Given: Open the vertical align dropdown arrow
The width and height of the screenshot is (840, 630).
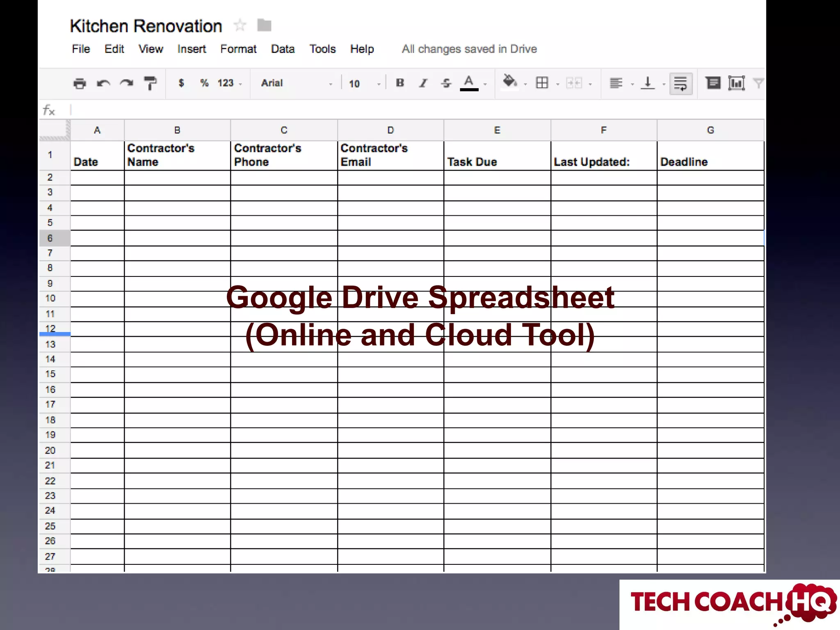Looking at the screenshot, I should 664,84.
